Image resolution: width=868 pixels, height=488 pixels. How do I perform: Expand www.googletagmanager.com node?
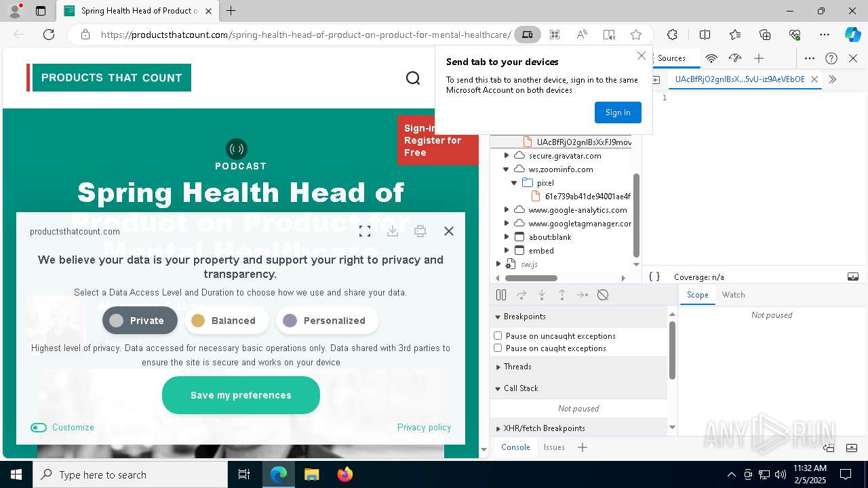(506, 223)
